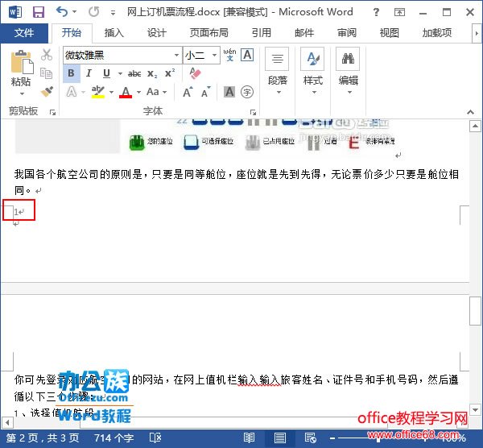
Task: Open font dialog launcher 字体
Action: pos(253,113)
